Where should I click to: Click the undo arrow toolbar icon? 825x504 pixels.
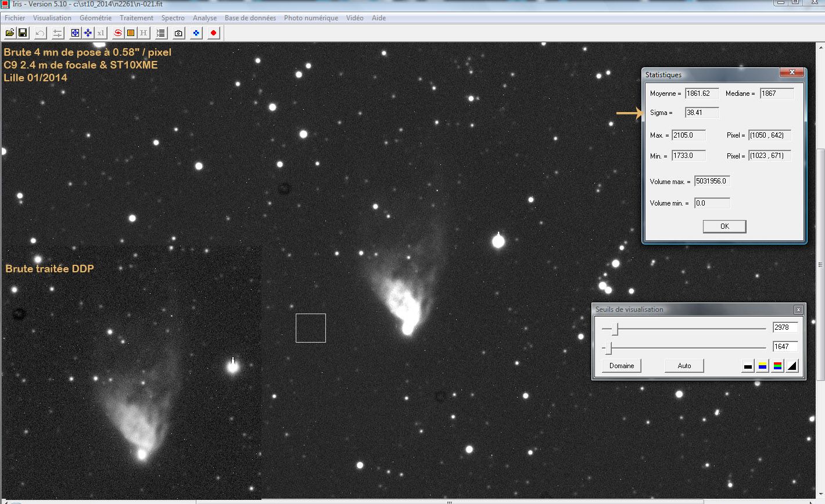click(x=40, y=33)
